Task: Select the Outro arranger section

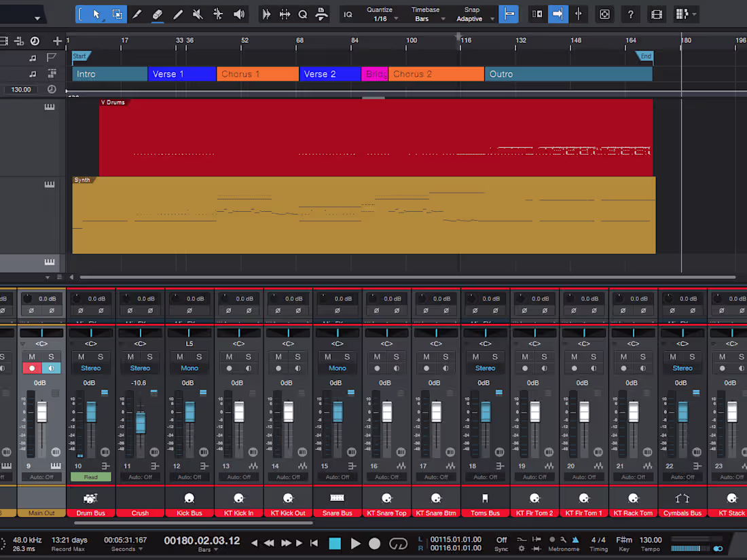Action: pyautogui.click(x=569, y=74)
